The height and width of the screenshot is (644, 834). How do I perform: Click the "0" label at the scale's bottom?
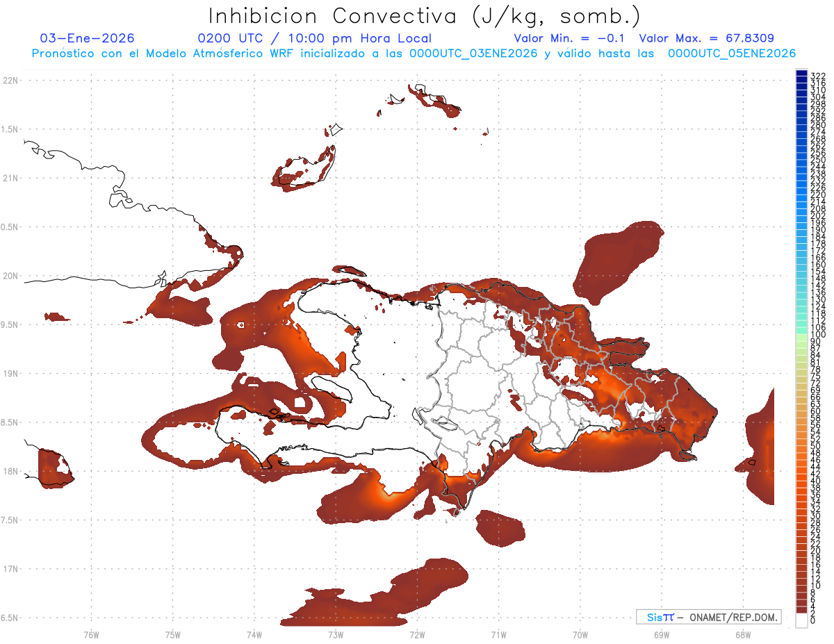[x=813, y=620]
